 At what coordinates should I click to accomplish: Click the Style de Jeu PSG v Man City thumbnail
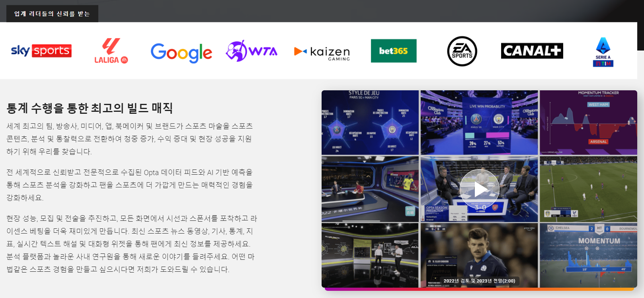point(370,123)
